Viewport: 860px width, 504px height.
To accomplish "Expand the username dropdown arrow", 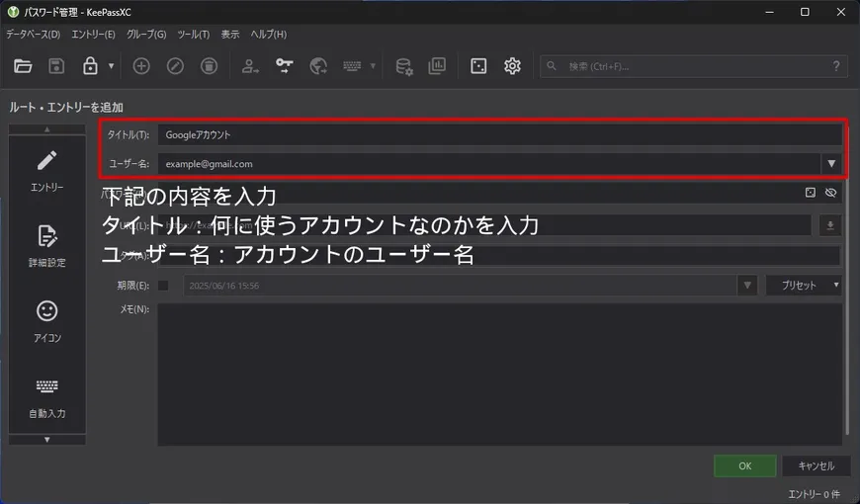I will click(831, 164).
